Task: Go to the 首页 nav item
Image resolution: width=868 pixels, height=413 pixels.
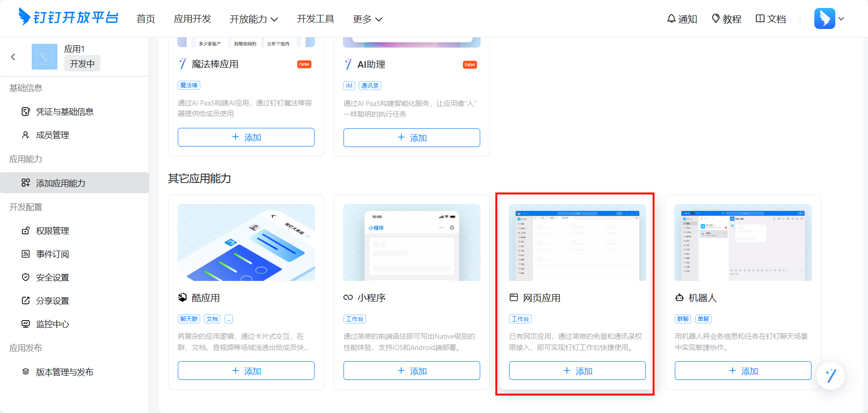Action: coord(146,19)
